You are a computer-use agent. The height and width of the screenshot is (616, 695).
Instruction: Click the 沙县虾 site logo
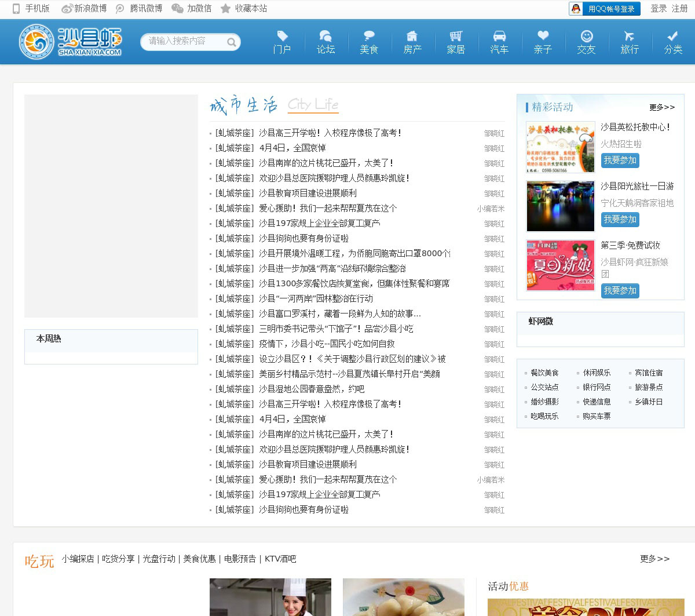tap(70, 42)
